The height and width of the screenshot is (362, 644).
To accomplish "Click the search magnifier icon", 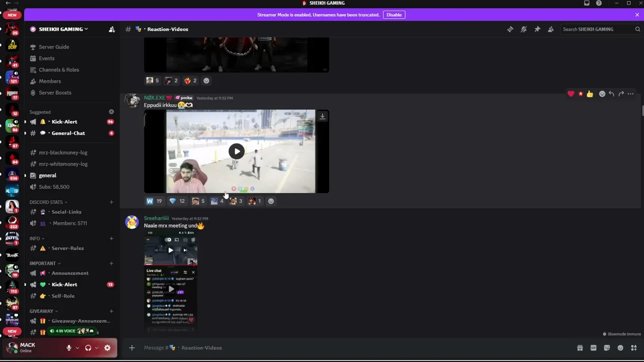I will pyautogui.click(x=637, y=29).
